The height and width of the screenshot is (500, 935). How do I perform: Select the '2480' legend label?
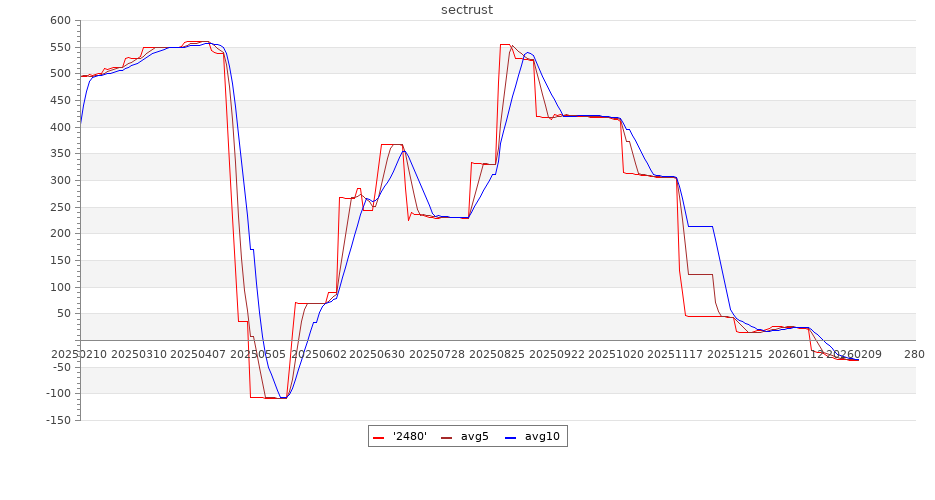point(410,436)
